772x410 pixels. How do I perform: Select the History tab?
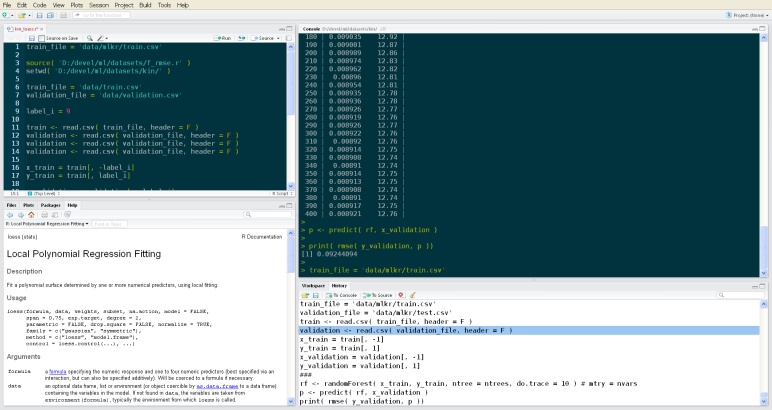pyautogui.click(x=339, y=285)
